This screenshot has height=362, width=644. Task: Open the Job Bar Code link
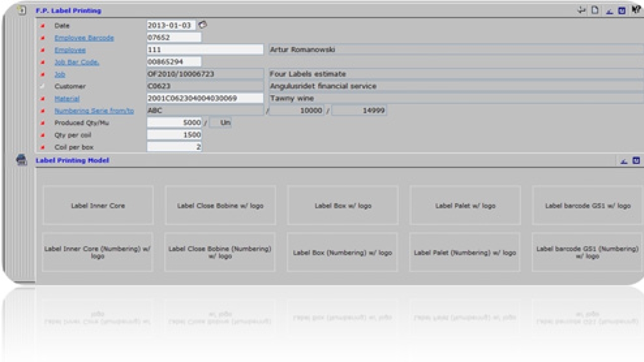click(x=76, y=62)
